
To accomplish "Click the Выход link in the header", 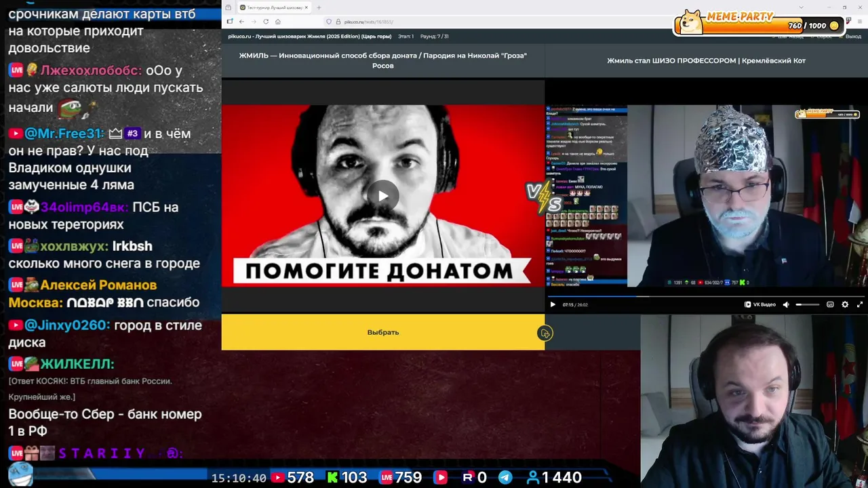I will [x=853, y=37].
